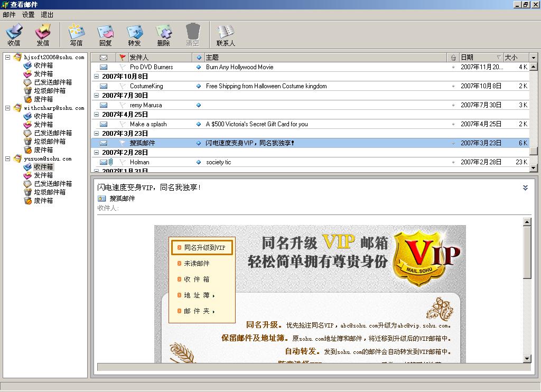Viewport: 541px width, 392px height.
Task: Sort by the red flag column header
Action: click(x=122, y=57)
